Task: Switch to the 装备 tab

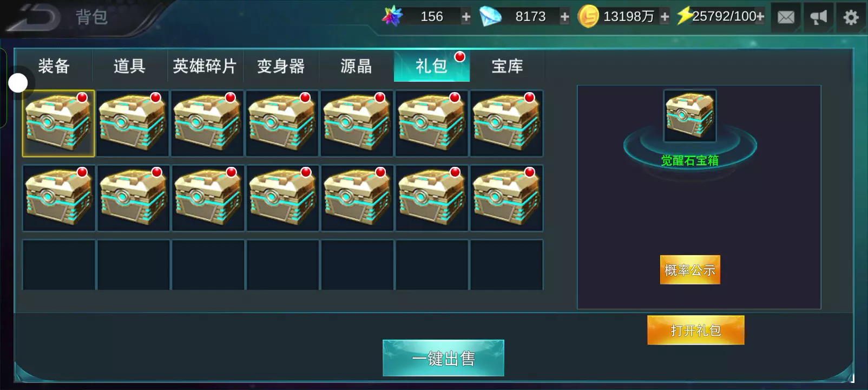Action: coord(54,66)
